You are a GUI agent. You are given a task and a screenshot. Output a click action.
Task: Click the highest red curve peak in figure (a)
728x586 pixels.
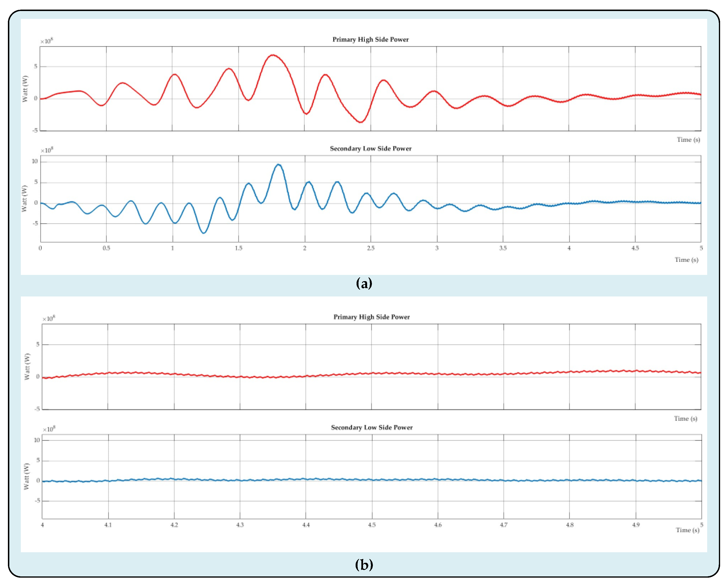(273, 55)
